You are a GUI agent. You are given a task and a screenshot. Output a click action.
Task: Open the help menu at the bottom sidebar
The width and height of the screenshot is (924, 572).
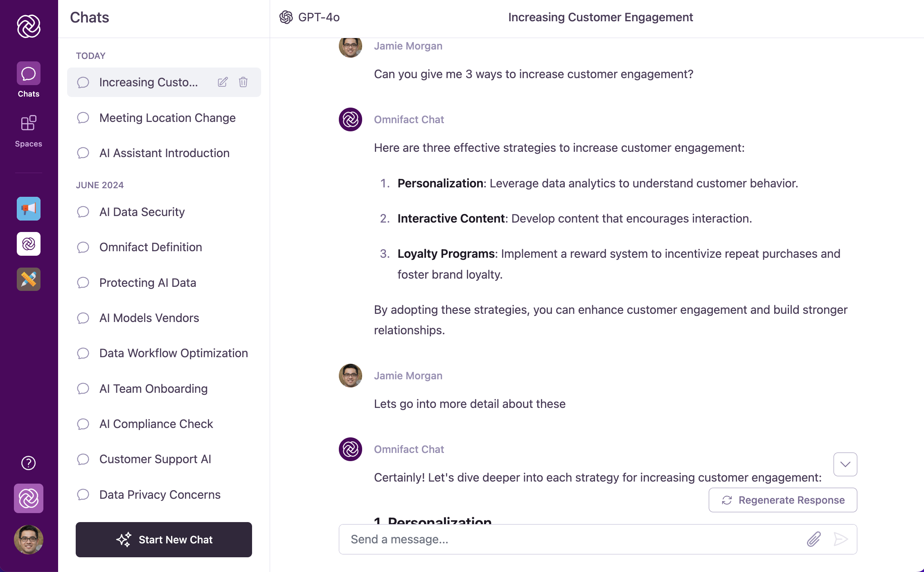pos(27,463)
